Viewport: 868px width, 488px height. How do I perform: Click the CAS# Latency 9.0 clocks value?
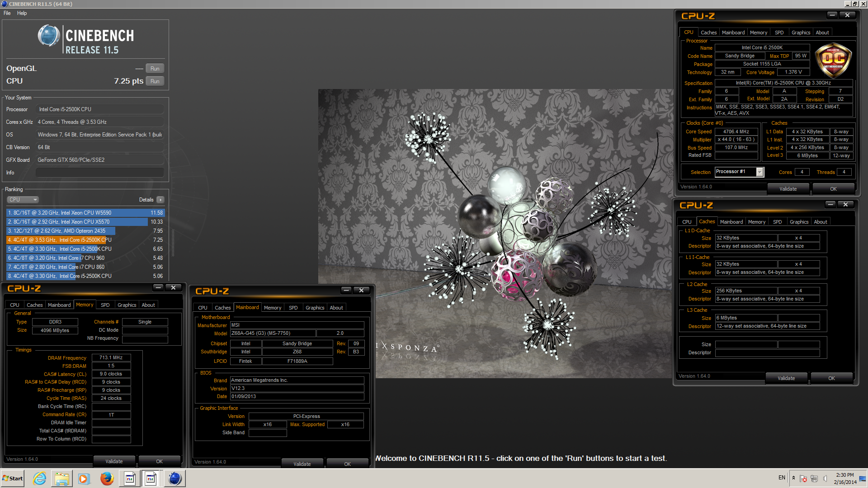pos(111,374)
